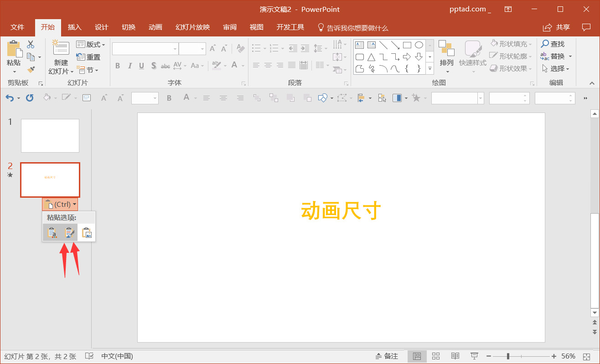This screenshot has height=364, width=600.
Task: Click Increase Font Size in ribbon
Action: 213,49
